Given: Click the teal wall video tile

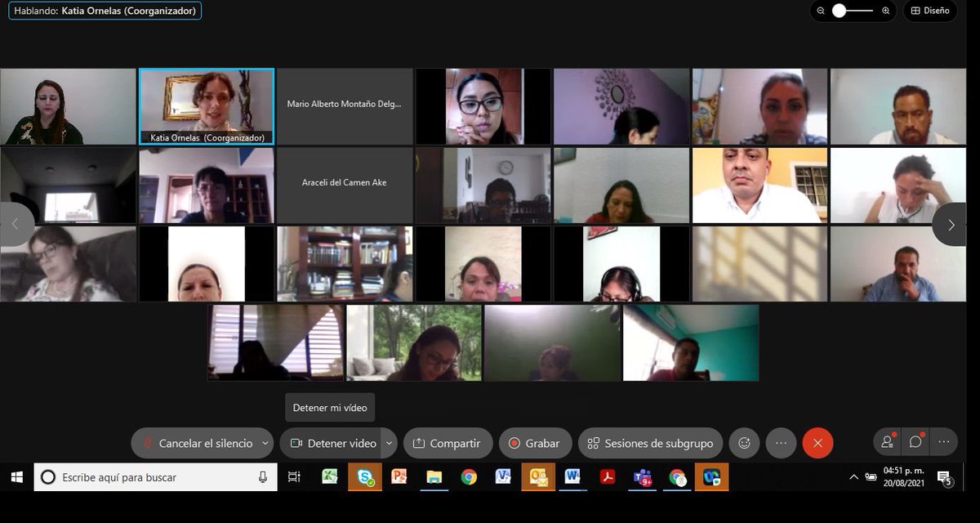Looking at the screenshot, I should (691, 343).
